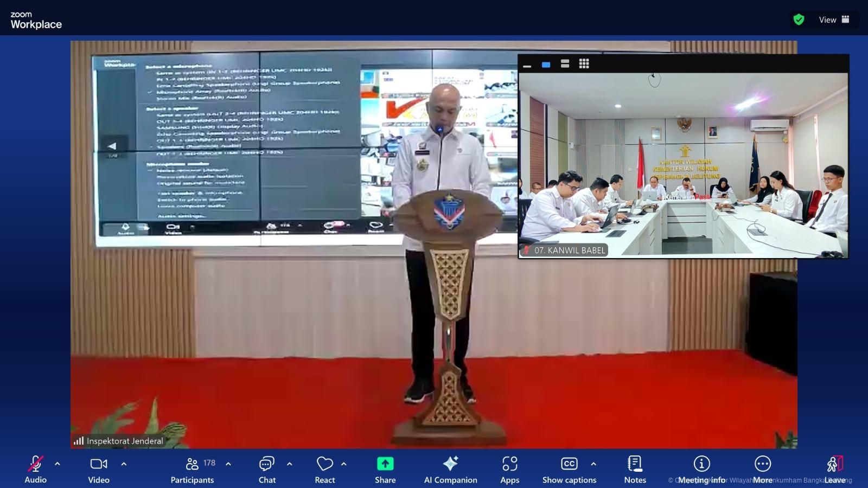Open the Apps panel
Screen dimensions: 868x488
click(x=509, y=469)
